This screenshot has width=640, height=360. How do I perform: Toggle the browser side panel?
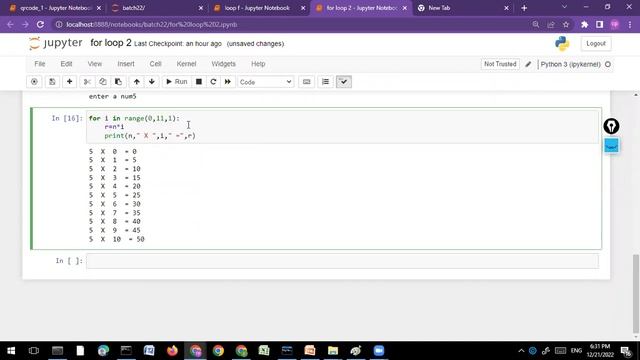[x=600, y=24]
